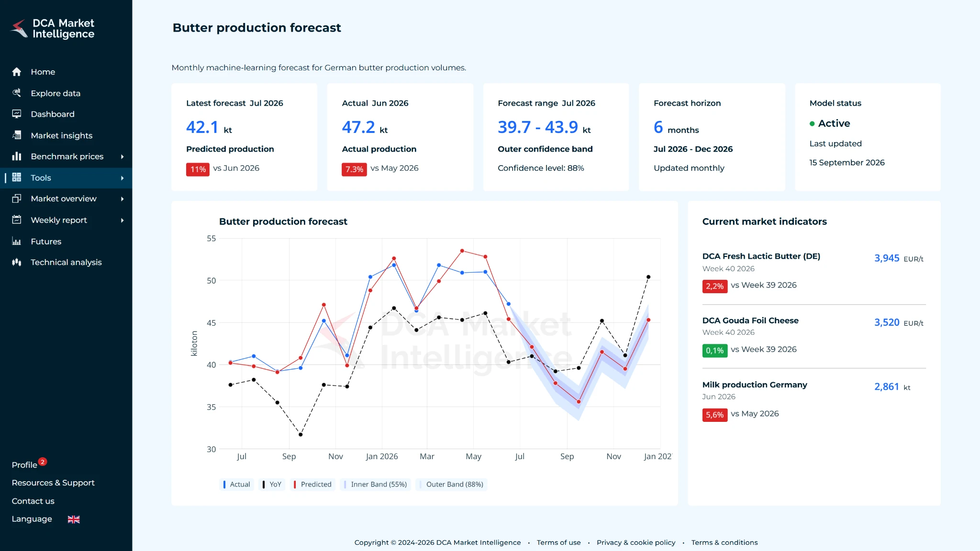This screenshot has height=551, width=980.
Task: Click the Technical analysis candlestick icon
Action: point(17,262)
